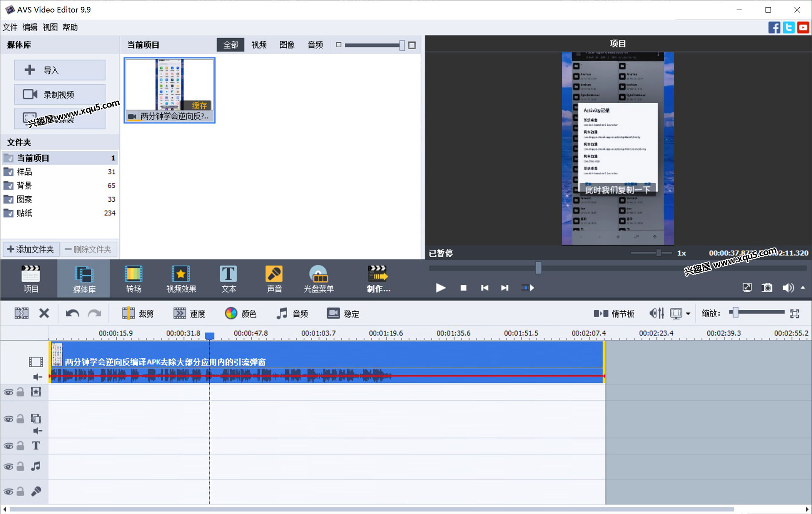Image resolution: width=812 pixels, height=514 pixels.
Task: Expand the volume control arrow in the preview
Action: (x=803, y=288)
